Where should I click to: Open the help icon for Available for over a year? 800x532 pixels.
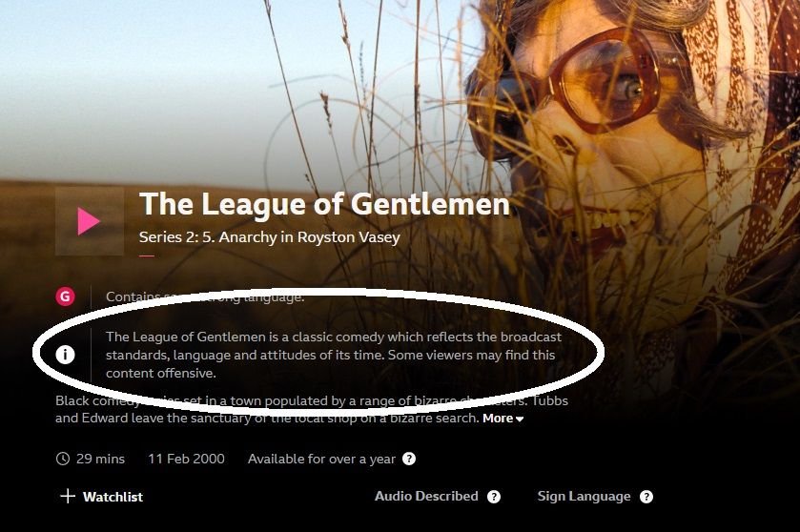pos(409,459)
